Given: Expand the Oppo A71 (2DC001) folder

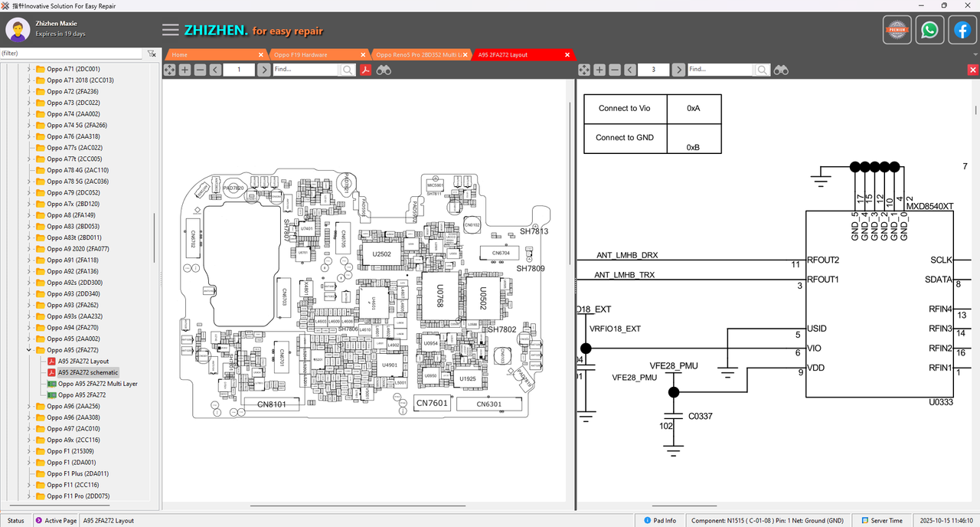Looking at the screenshot, I should point(29,69).
